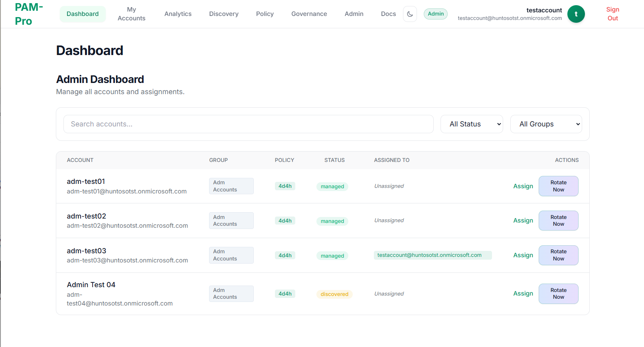
Task: Click the STATUS column header
Action: point(334,160)
